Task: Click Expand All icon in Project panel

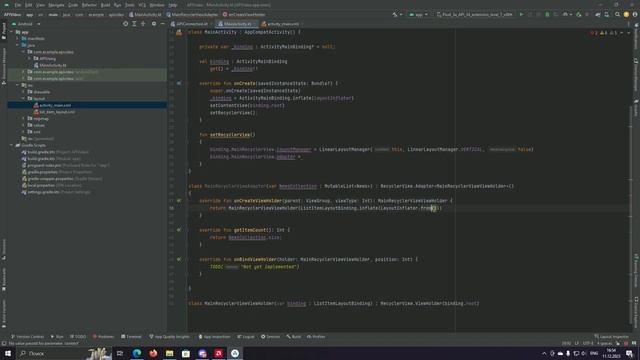Action: [x=134, y=24]
